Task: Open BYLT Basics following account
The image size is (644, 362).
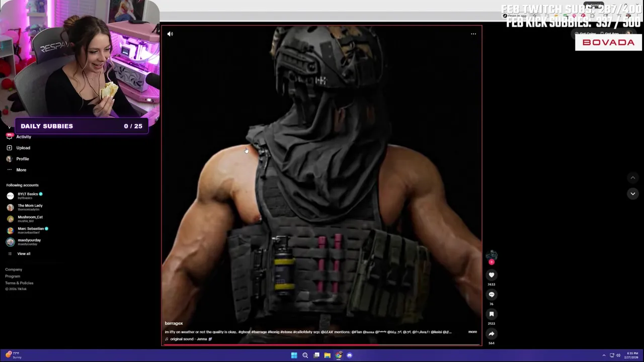Action: 25,196
